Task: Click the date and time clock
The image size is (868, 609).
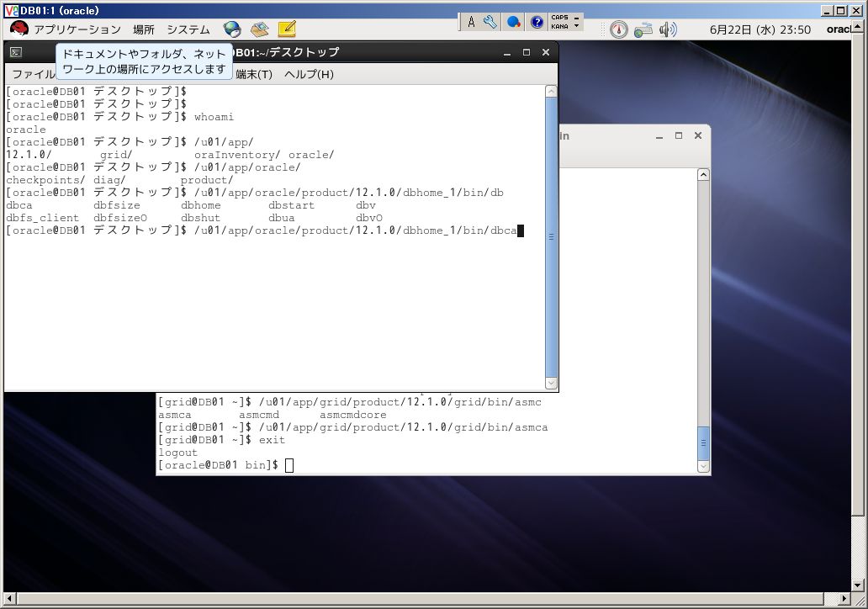Action: [760, 30]
